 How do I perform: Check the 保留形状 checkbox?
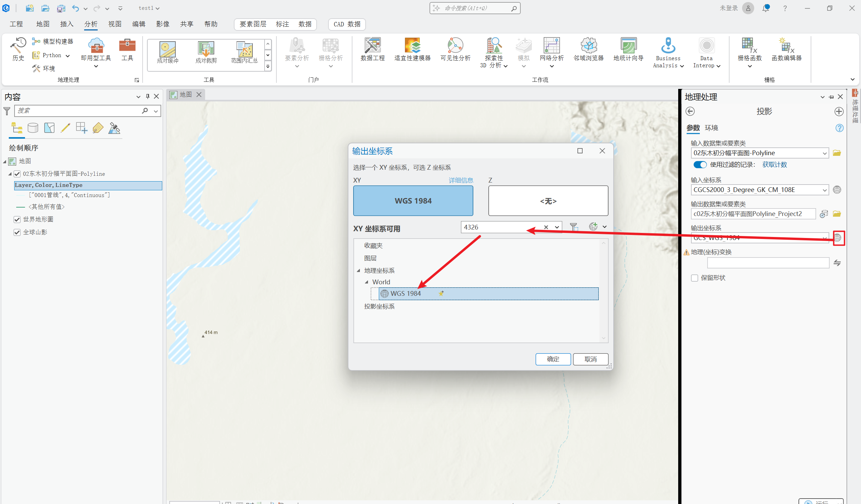[694, 278]
